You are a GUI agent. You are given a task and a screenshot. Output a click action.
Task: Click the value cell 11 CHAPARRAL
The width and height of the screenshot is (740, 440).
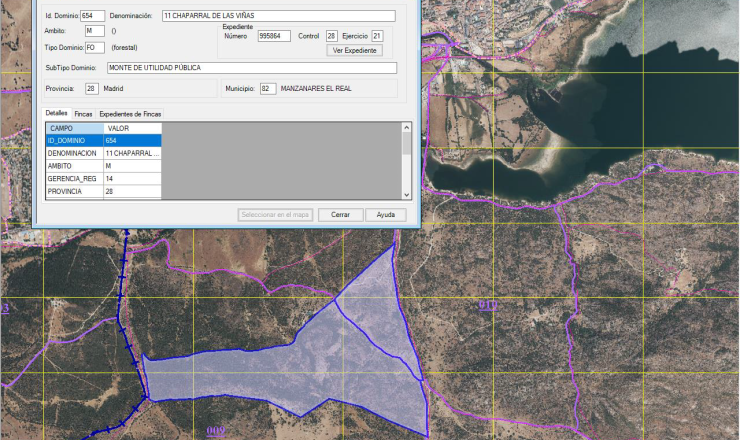133,153
